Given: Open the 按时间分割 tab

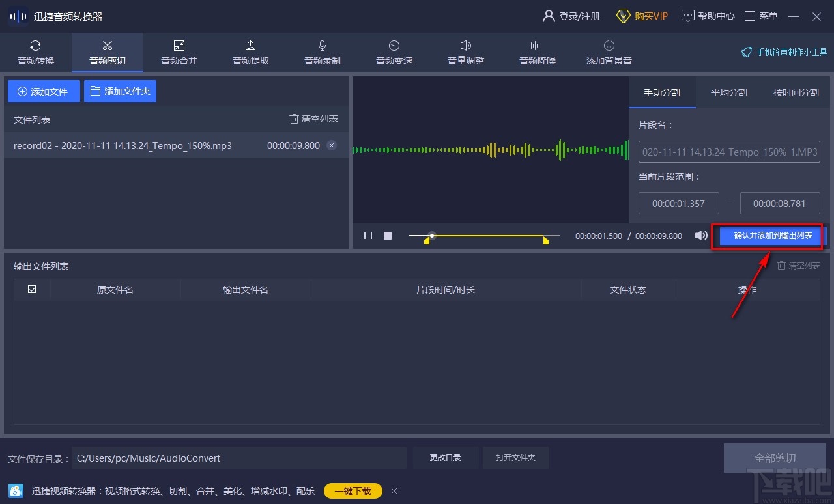Looking at the screenshot, I should tap(796, 92).
